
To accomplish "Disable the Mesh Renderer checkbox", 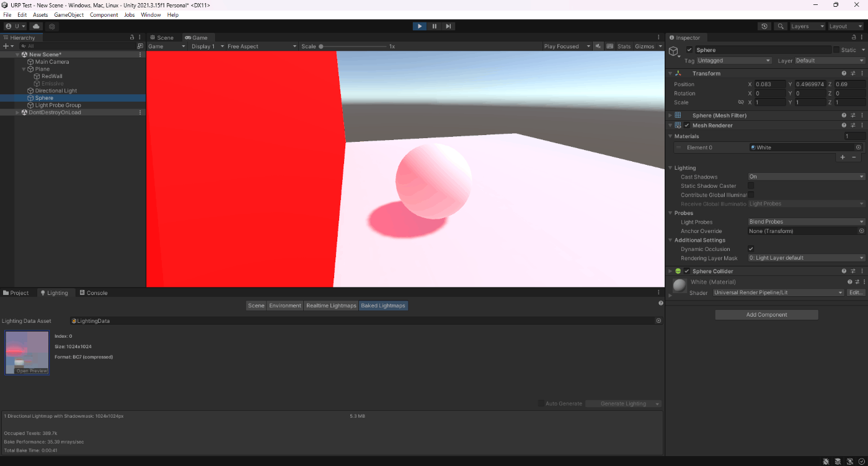I will [x=687, y=125].
